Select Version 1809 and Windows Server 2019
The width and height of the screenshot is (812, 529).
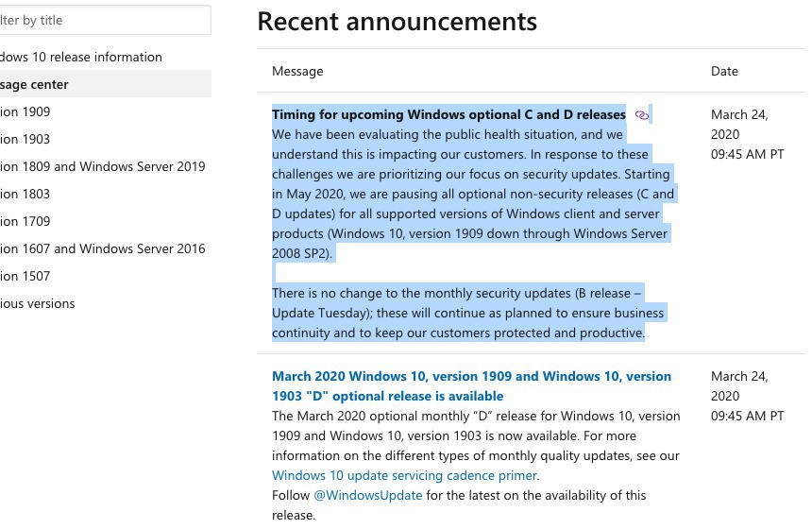click(103, 166)
